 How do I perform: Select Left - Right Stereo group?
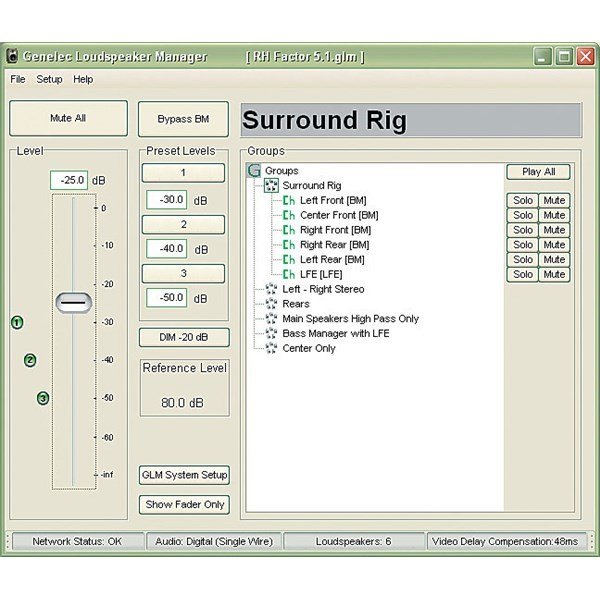(323, 289)
